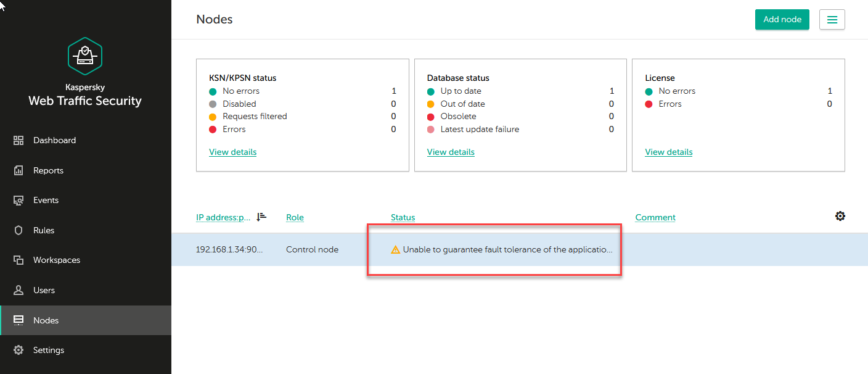The height and width of the screenshot is (374, 868).
Task: Open View details under Database status
Action: 451,152
